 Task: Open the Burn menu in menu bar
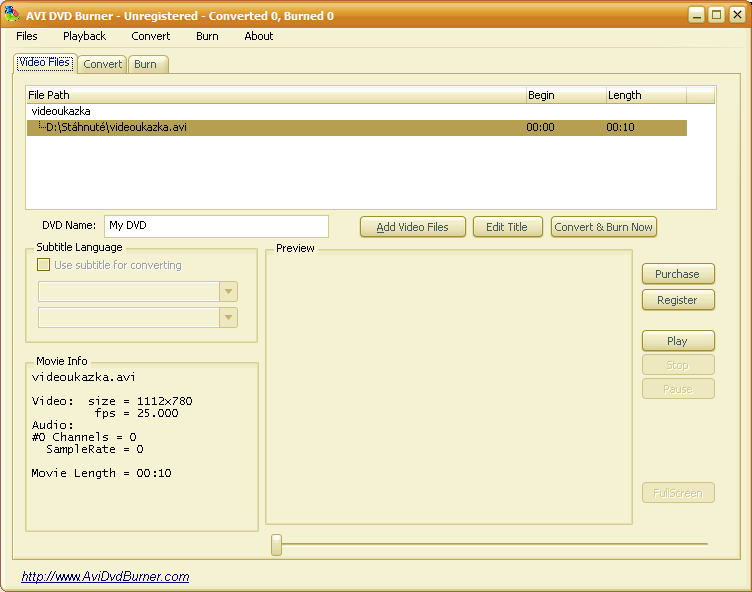[207, 36]
